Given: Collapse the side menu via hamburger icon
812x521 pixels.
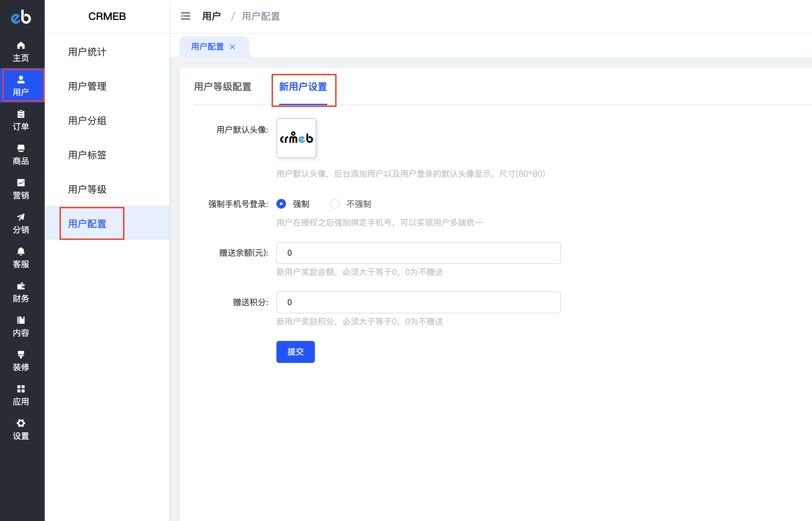Looking at the screenshot, I should point(186,16).
